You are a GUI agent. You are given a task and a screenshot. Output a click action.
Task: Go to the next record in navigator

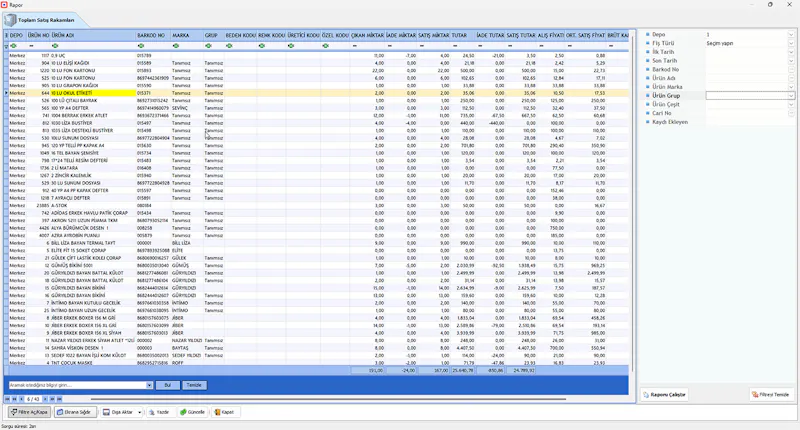click(x=45, y=399)
